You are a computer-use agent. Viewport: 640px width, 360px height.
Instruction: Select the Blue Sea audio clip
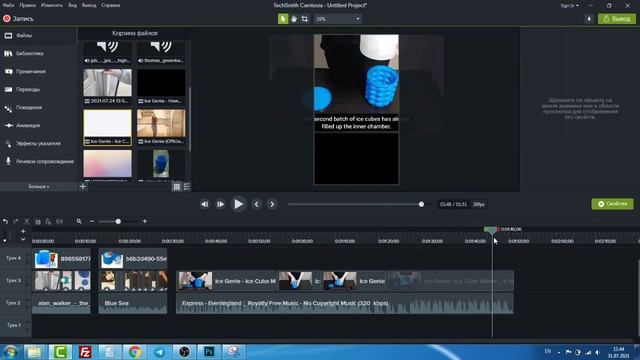[x=133, y=303]
